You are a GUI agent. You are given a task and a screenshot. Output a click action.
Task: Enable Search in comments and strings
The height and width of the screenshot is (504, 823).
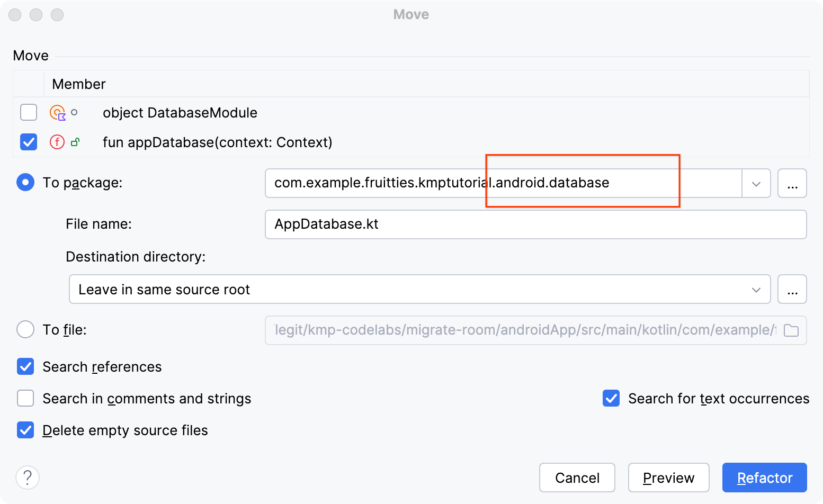(25, 398)
